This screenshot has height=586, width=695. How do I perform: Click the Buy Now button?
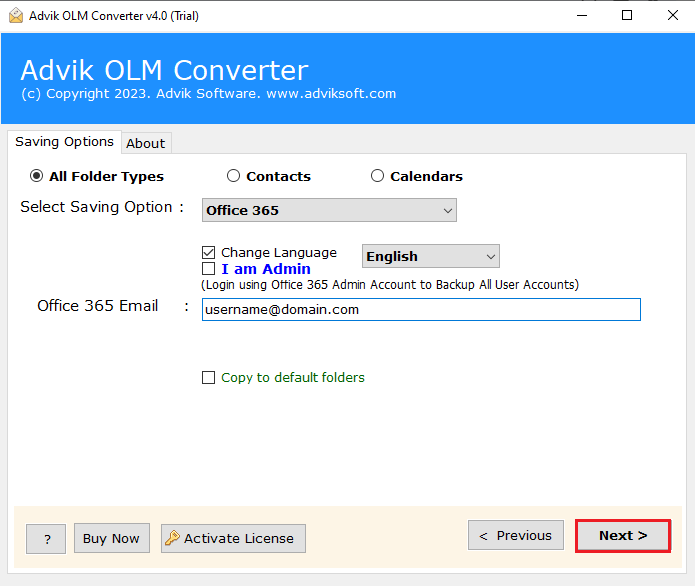[112, 538]
